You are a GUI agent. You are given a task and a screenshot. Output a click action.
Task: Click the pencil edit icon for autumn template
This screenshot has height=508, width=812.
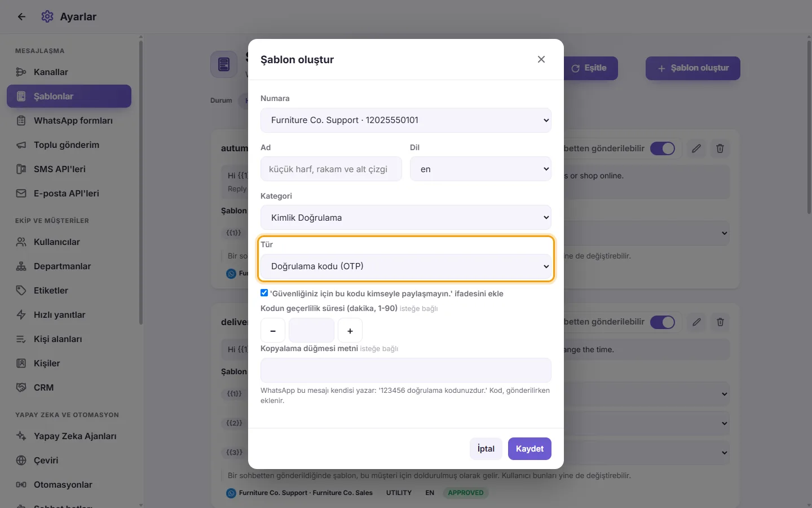(x=696, y=148)
